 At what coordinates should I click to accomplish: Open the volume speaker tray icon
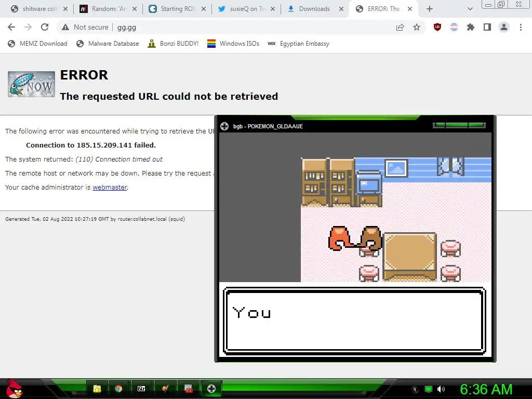(x=441, y=389)
